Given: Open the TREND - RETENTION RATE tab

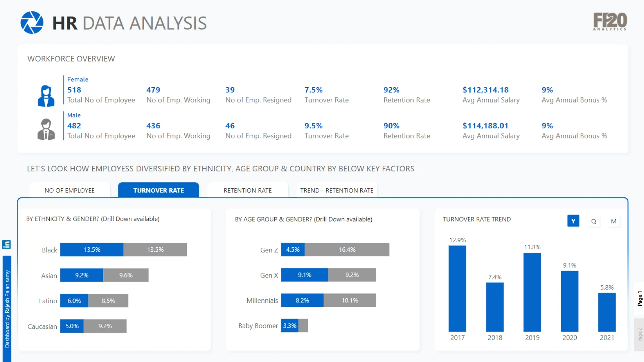Looking at the screenshot, I should (337, 190).
